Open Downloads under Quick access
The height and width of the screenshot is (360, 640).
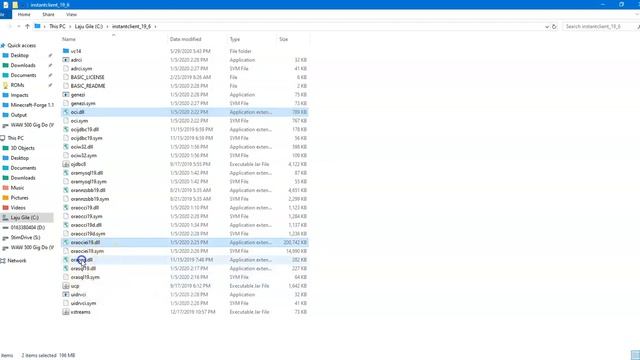click(23, 65)
